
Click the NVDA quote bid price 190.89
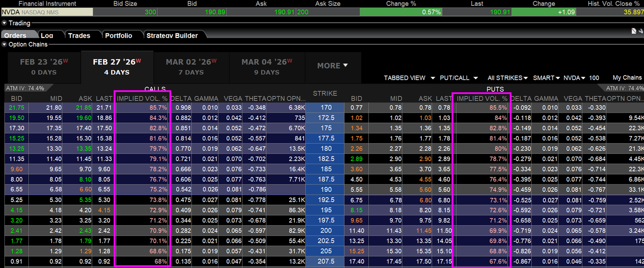point(216,11)
